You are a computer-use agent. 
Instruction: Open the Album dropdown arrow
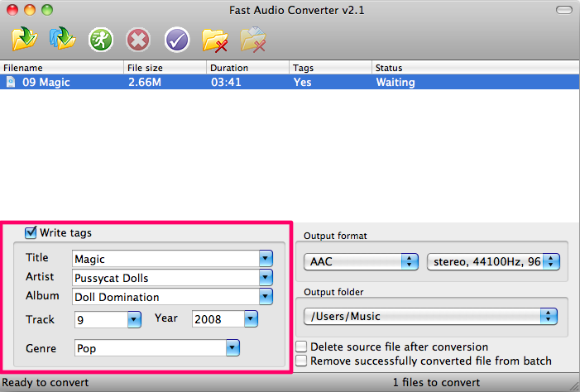pyautogui.click(x=266, y=296)
